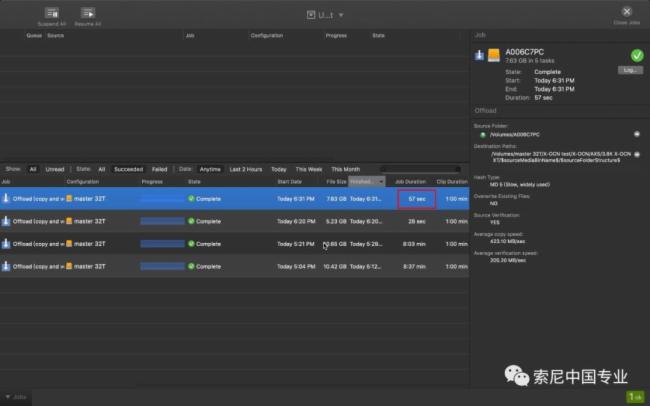650x406 pixels.
Task: Reveal the destination path with its arrow icon
Action: [637, 153]
